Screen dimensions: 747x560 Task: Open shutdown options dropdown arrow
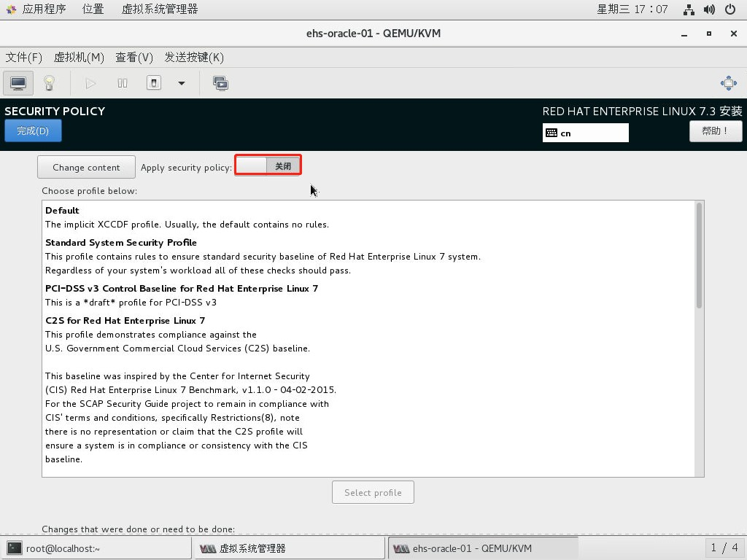point(182,83)
